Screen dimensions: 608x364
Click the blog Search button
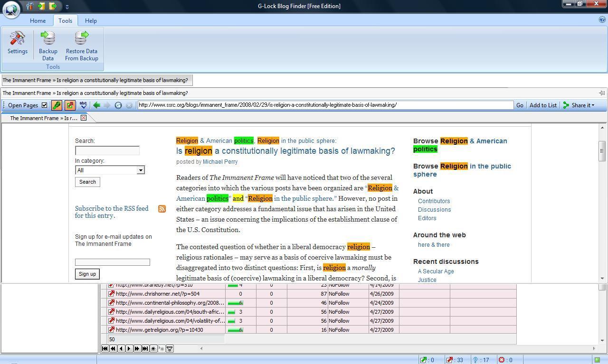pyautogui.click(x=87, y=182)
